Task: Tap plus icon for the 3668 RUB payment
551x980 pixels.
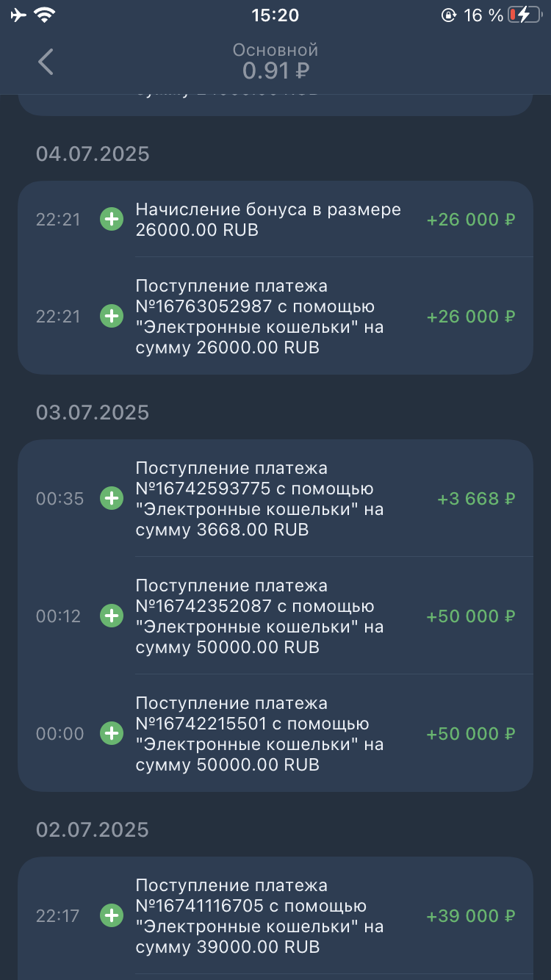Action: tap(112, 499)
